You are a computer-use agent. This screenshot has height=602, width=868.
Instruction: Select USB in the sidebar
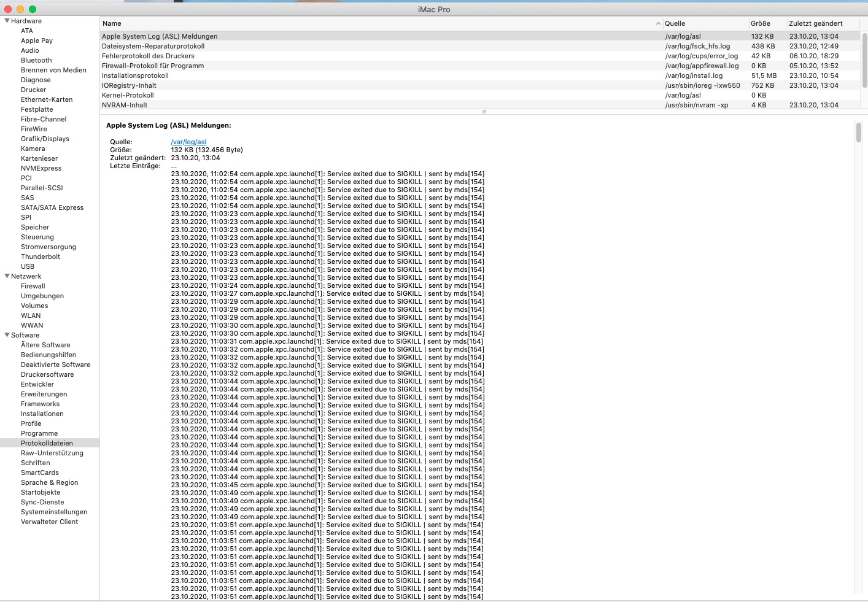pos(28,266)
